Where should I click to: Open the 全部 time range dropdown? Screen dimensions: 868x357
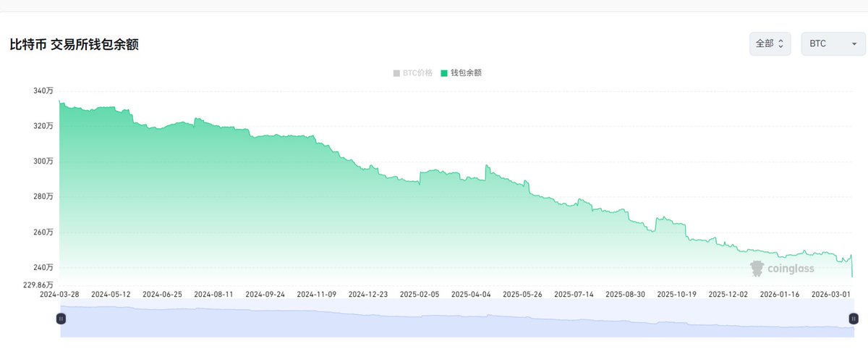770,43
